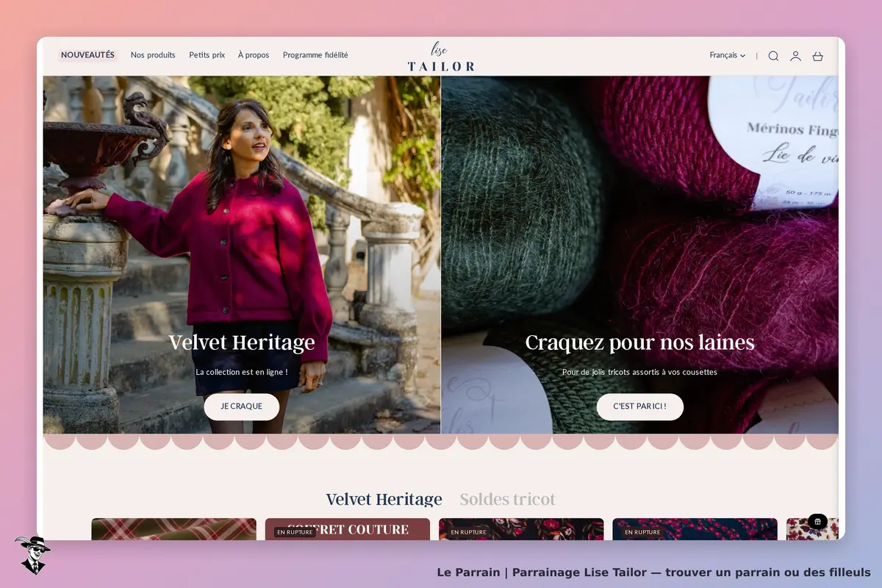The width and height of the screenshot is (882, 588).
Task: Open the dark red floral fabric thumbnail
Action: coord(521,529)
